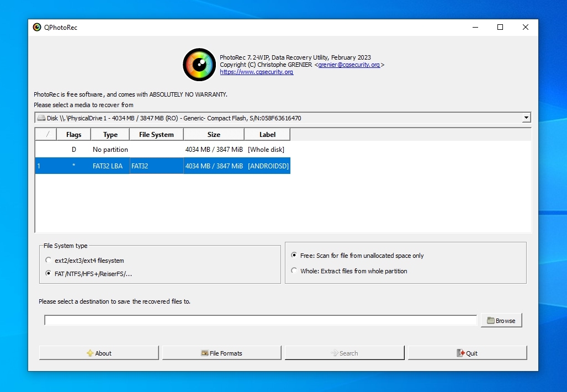This screenshot has width=567, height=392.
Task: Click the star icon on About button
Action: pos(90,353)
